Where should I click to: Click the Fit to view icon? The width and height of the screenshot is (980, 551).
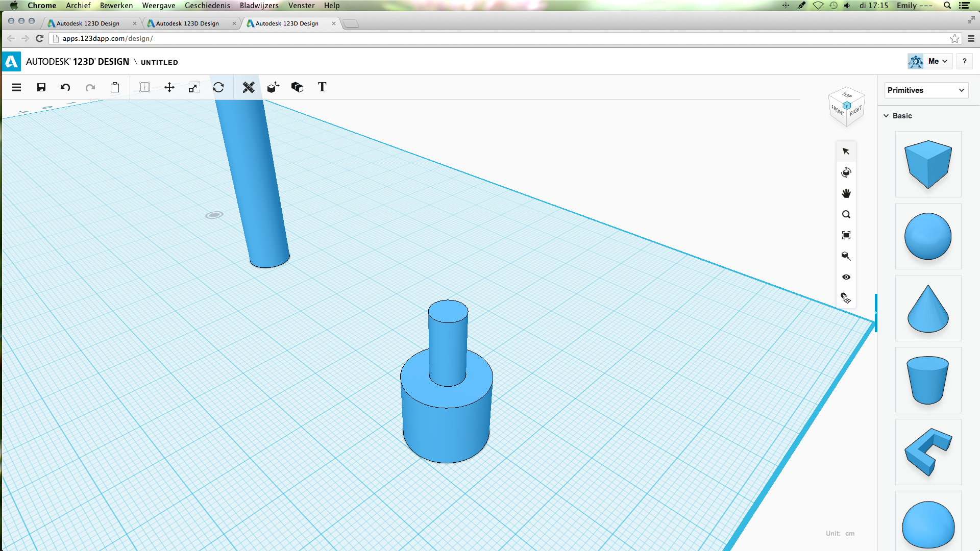pyautogui.click(x=846, y=235)
